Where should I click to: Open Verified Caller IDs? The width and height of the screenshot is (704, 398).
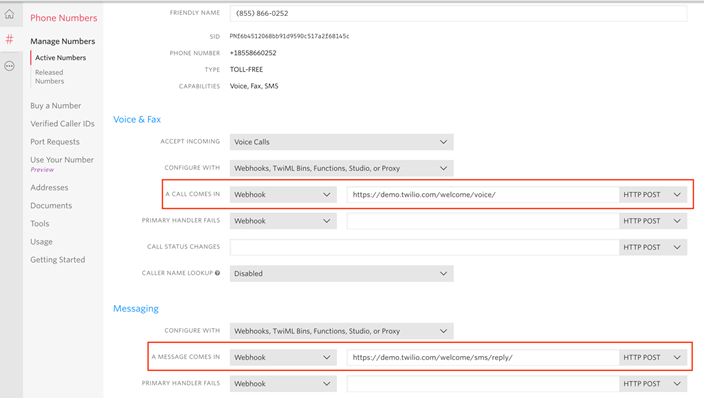[62, 124]
